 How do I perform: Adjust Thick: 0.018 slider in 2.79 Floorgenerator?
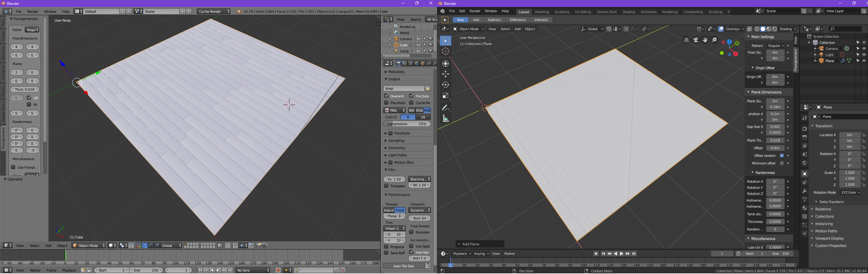(x=25, y=90)
